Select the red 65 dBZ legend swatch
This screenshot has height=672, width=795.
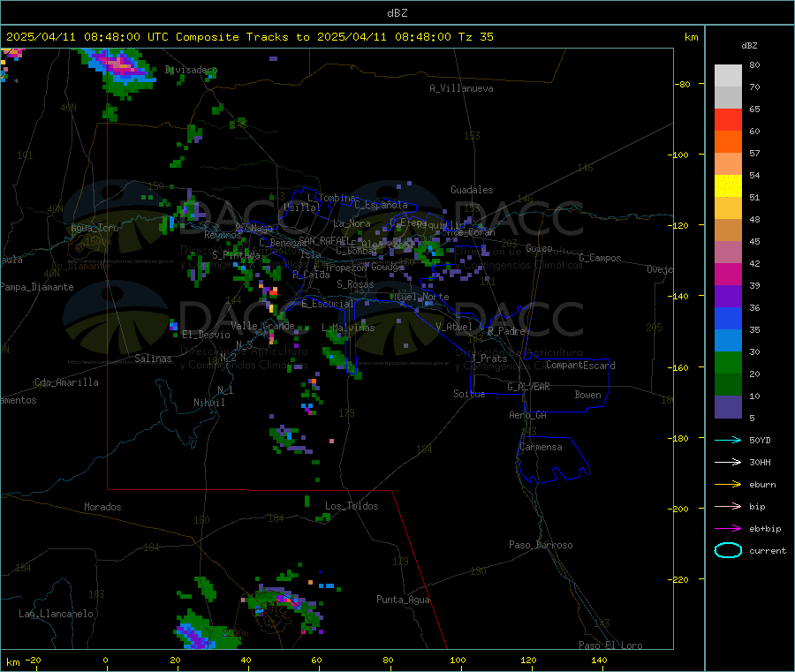point(728,119)
